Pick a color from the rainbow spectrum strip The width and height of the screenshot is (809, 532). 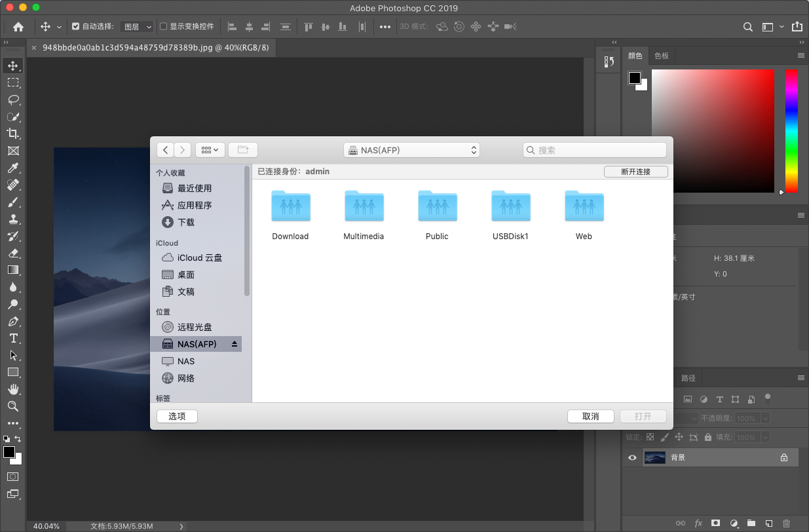[791, 131]
